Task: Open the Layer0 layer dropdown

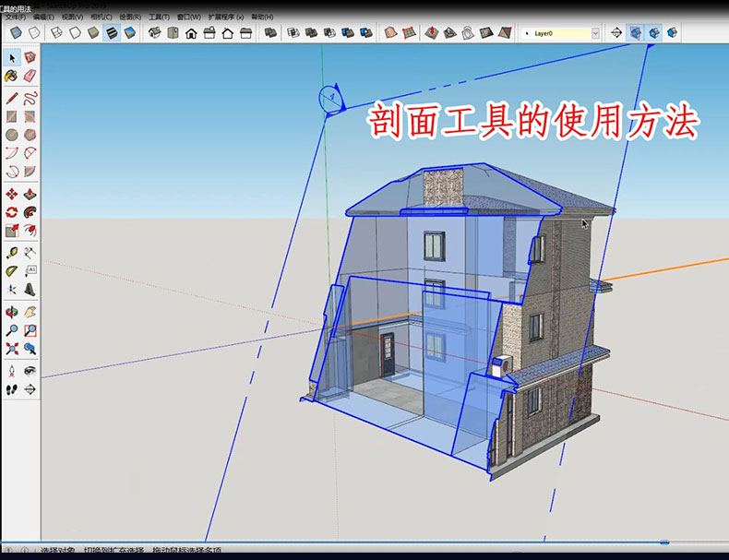Action: point(595,33)
